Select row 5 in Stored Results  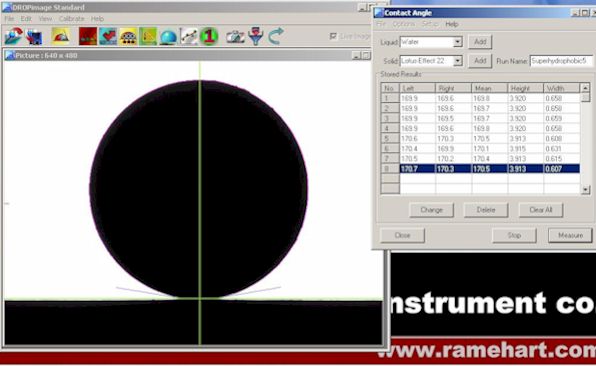(480, 139)
